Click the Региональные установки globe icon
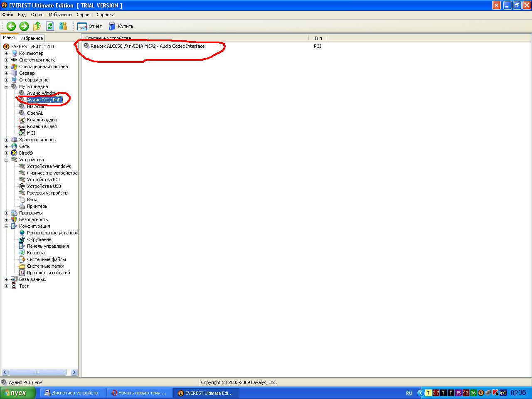Image resolution: width=532 pixels, height=399 pixels. (22, 233)
